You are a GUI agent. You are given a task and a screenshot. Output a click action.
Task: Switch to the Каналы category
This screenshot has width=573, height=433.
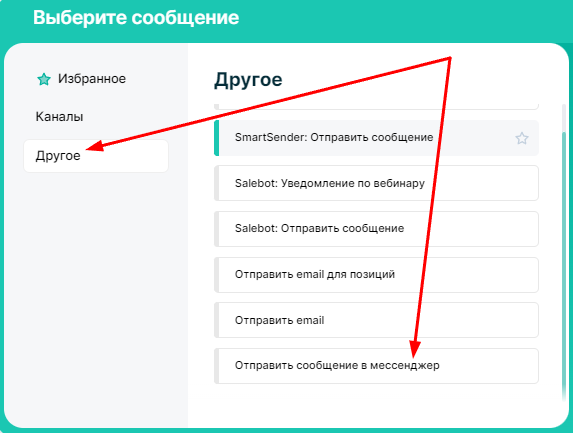coord(59,117)
